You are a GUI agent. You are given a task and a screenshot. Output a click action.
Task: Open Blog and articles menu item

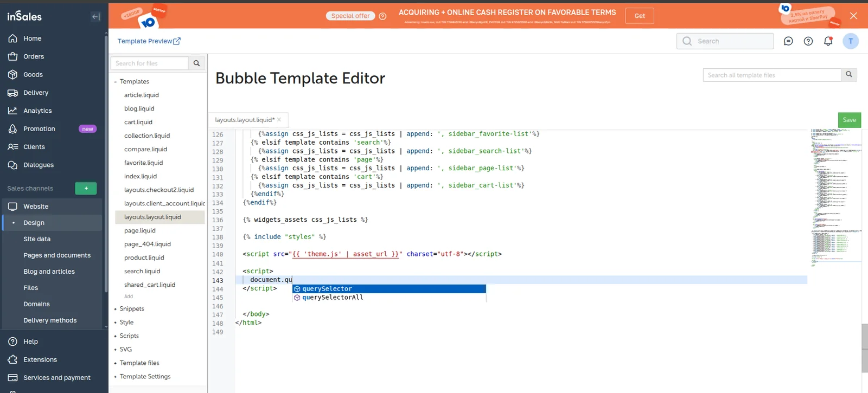[x=49, y=272]
